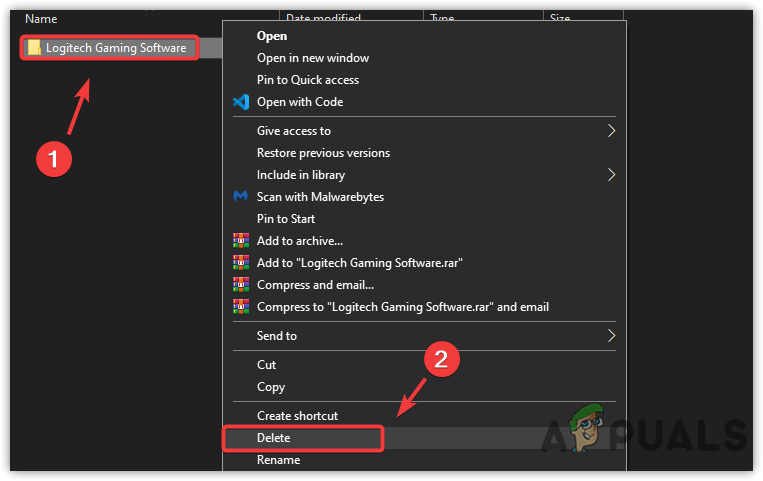Click WinRAR icon beside Compress and email...
763x481 pixels.
click(241, 284)
